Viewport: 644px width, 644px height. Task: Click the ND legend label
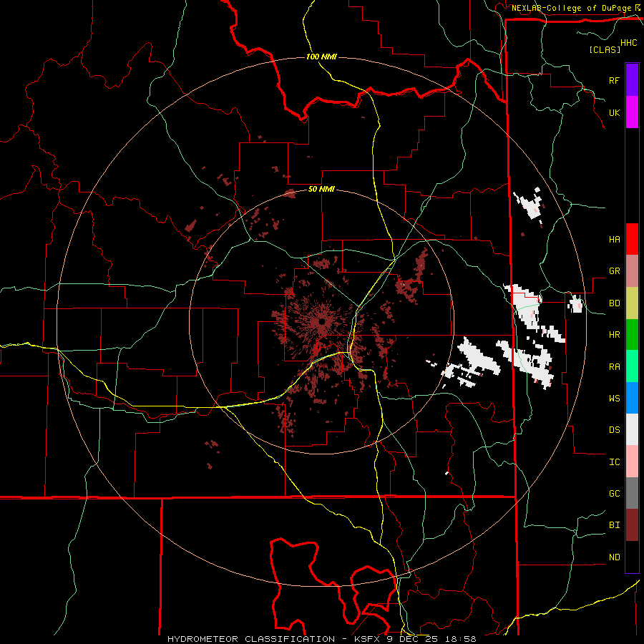pos(614,557)
